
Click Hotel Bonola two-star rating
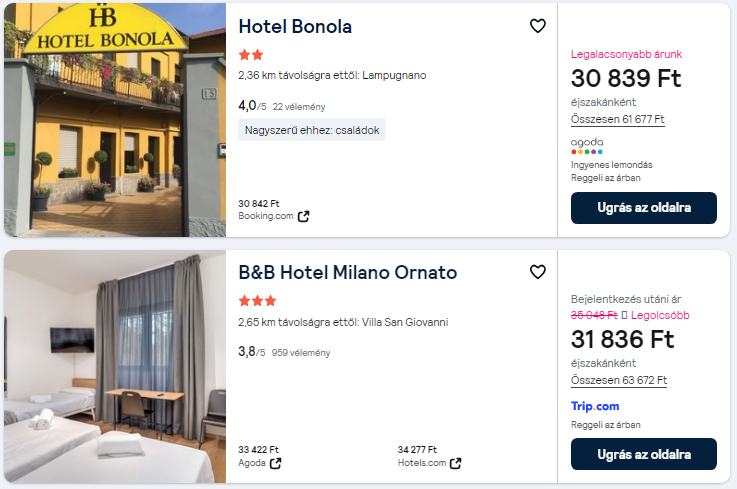tap(250, 55)
